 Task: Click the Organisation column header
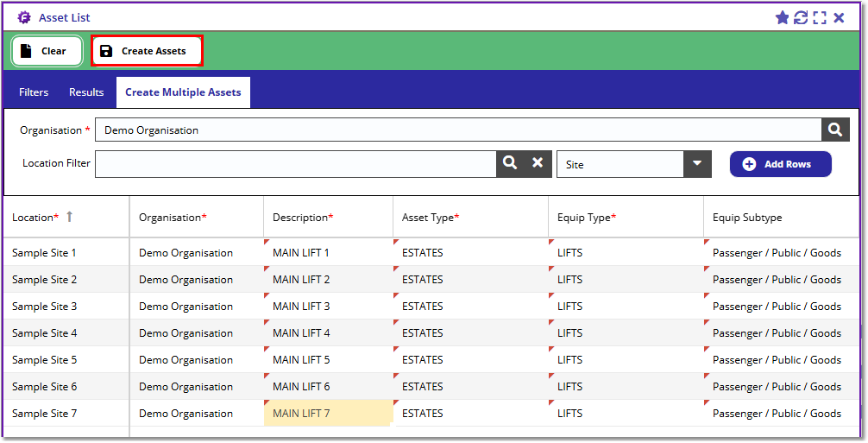pyautogui.click(x=197, y=217)
